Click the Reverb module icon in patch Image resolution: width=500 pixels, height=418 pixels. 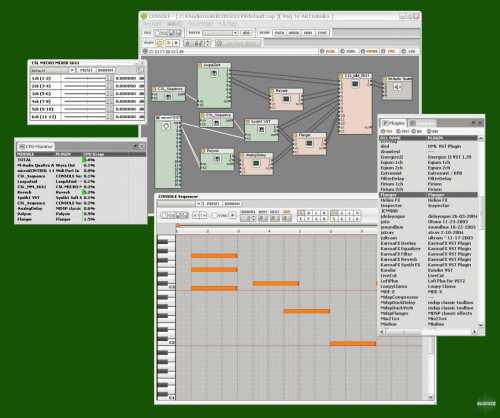tap(286, 99)
